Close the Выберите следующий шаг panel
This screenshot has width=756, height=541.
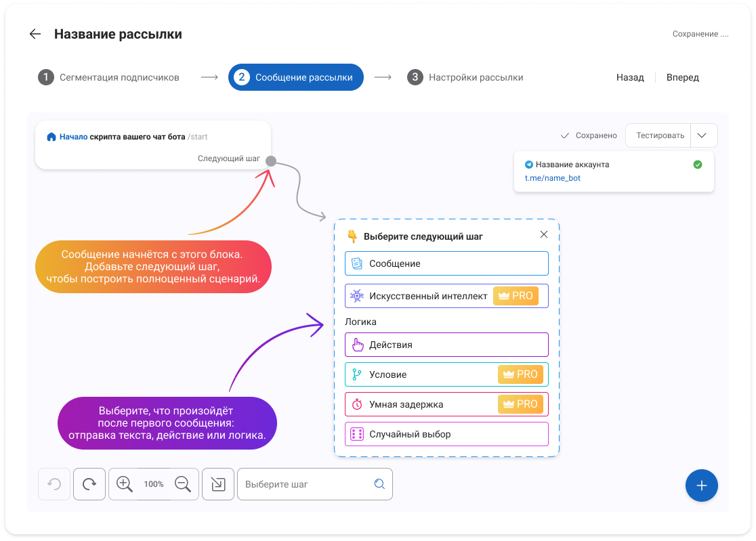coord(544,234)
